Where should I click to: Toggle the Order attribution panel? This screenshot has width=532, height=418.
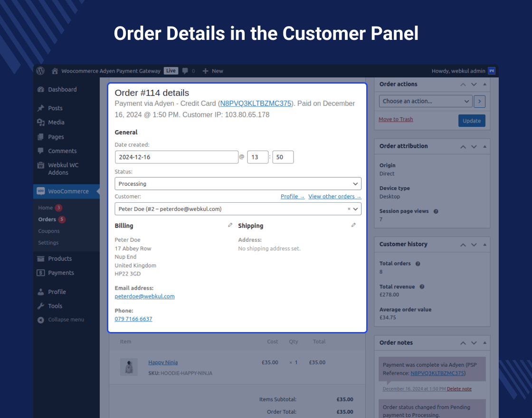point(485,147)
